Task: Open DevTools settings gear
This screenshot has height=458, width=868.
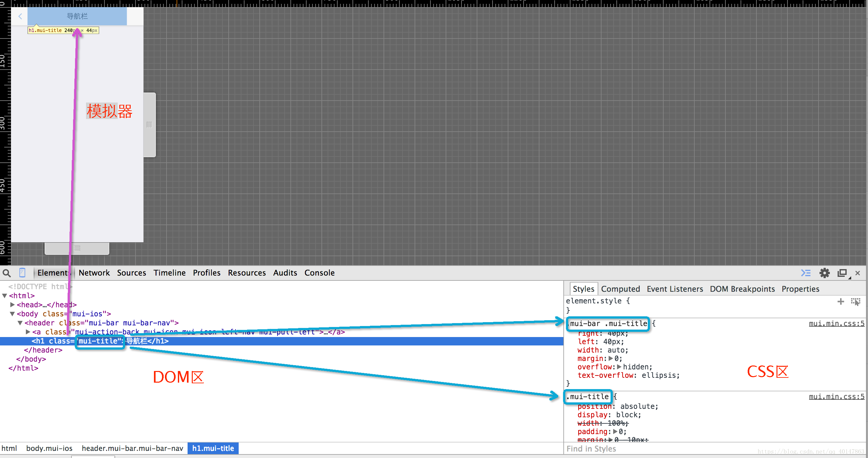Action: (824, 273)
